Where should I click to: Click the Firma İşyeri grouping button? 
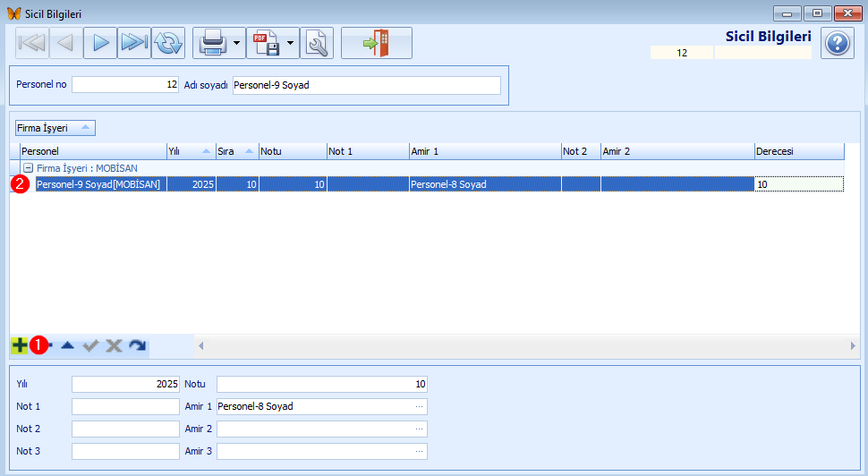tap(55, 128)
